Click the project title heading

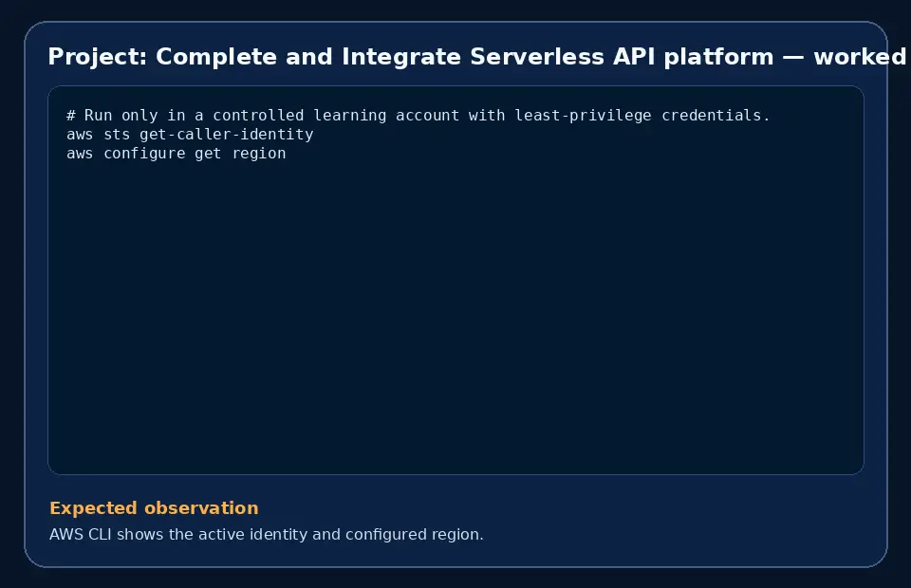click(x=478, y=57)
